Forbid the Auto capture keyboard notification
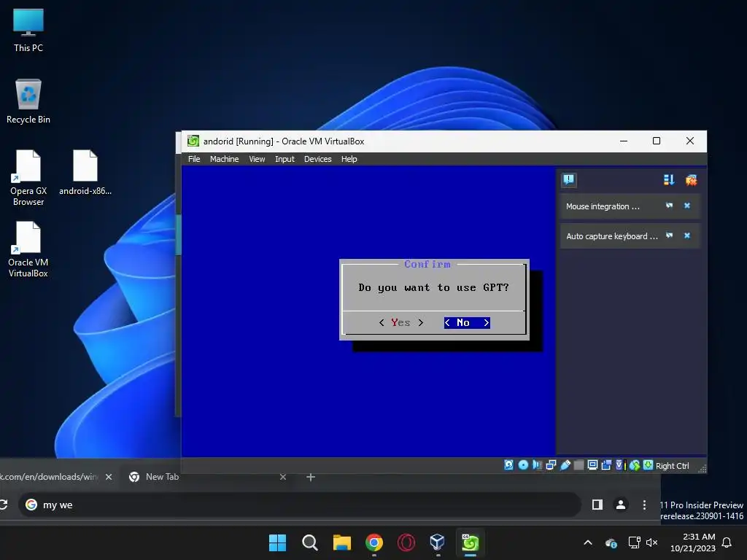The image size is (747, 560). [x=670, y=236]
